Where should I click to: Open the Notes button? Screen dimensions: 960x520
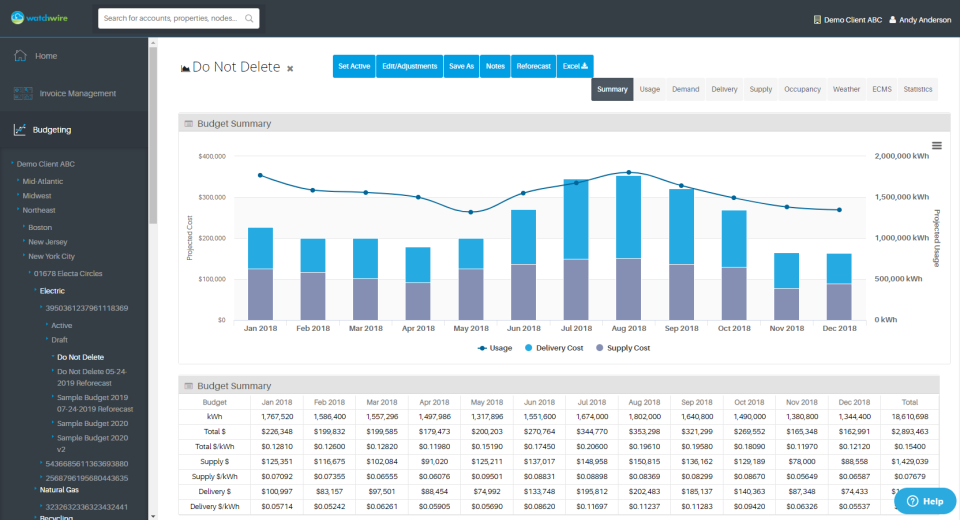495,66
